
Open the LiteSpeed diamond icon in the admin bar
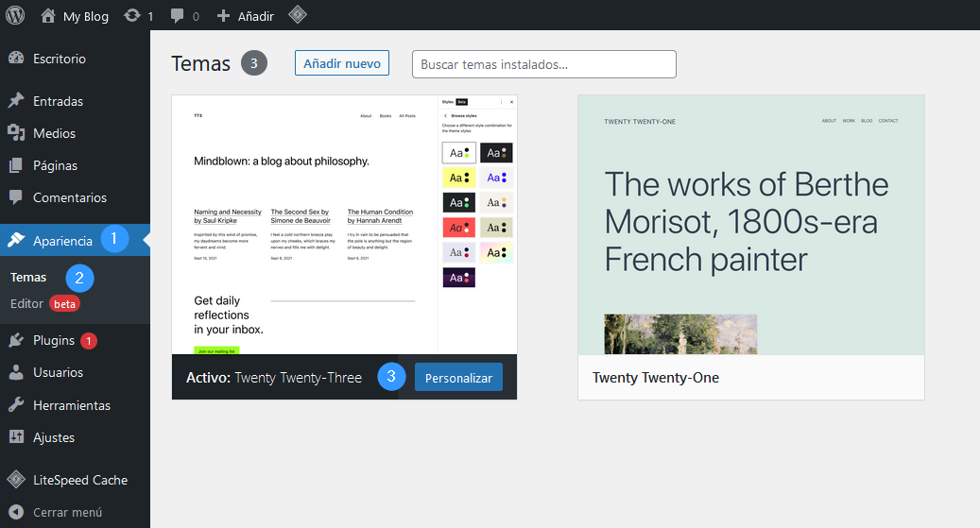pyautogui.click(x=298, y=14)
